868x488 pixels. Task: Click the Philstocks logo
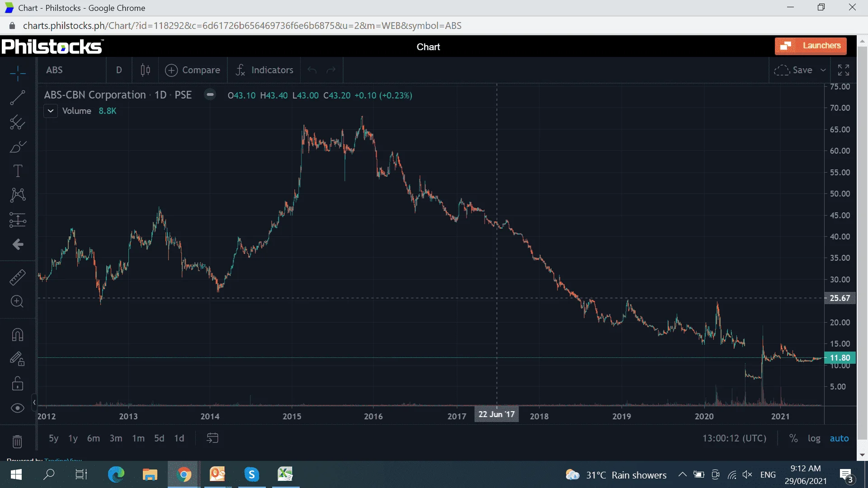pos(52,47)
